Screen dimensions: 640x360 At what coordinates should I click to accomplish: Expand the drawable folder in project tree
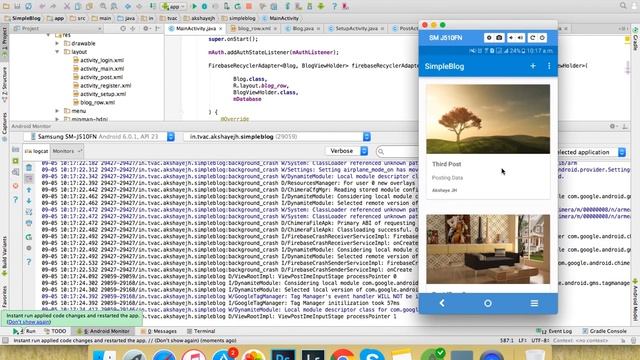(57, 43)
